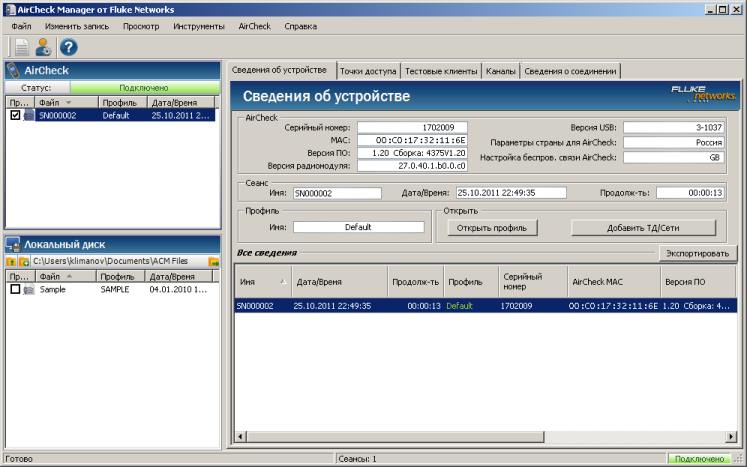Click the session Дата/Время field
This screenshot has width=747, height=467.
point(511,193)
